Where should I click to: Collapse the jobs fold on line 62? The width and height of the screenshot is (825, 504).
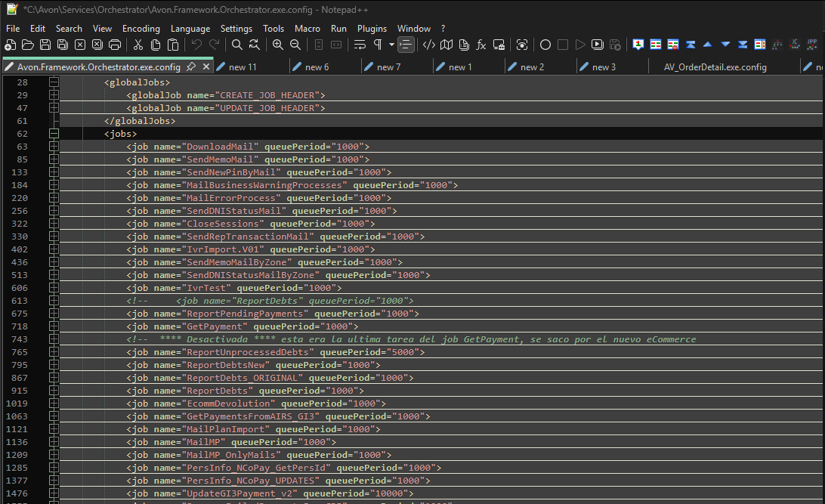tap(54, 134)
